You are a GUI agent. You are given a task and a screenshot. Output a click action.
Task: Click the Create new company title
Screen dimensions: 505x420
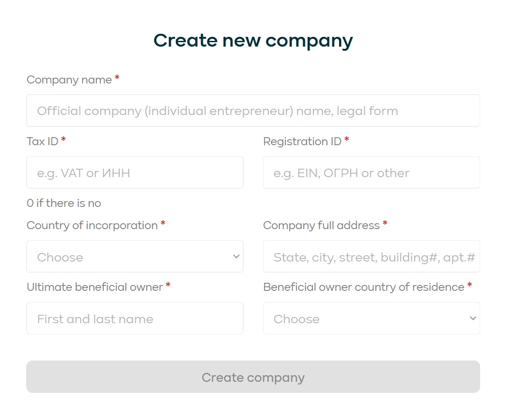click(253, 40)
